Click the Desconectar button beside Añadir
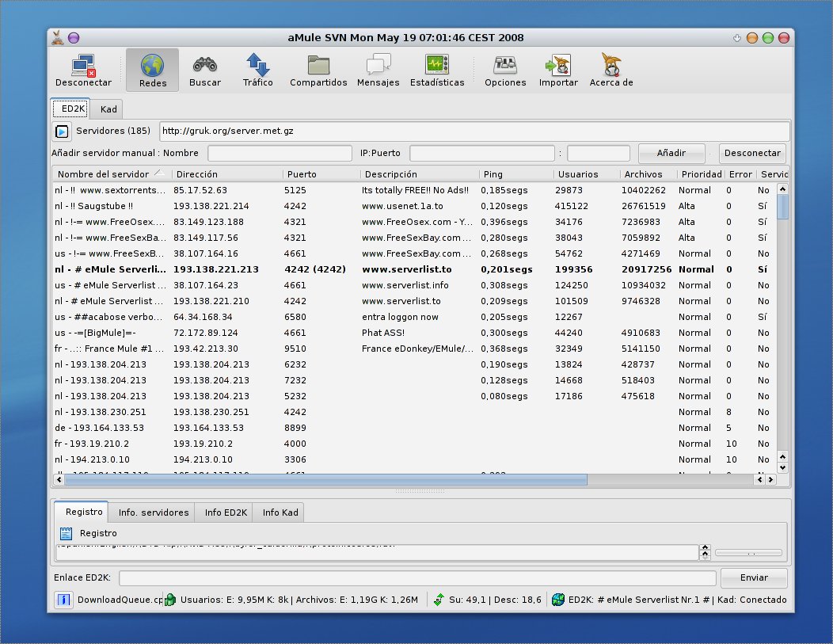Screen dimensions: 833x644 click(x=752, y=153)
